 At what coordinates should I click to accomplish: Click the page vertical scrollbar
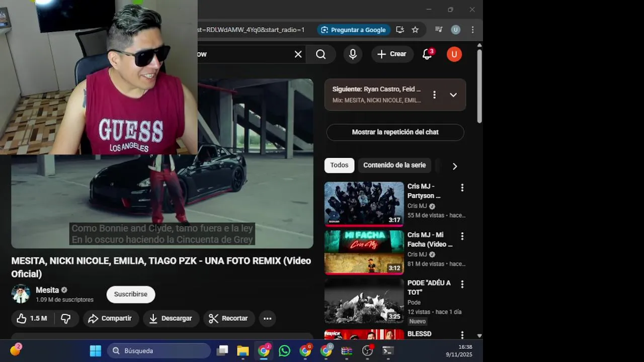pyautogui.click(x=479, y=85)
